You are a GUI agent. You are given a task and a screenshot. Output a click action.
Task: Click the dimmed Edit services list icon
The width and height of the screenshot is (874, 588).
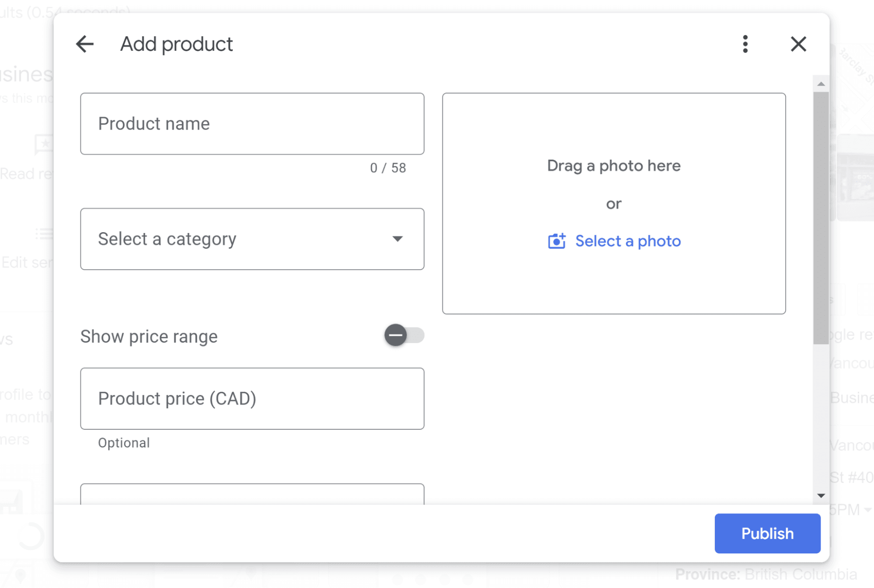point(45,234)
